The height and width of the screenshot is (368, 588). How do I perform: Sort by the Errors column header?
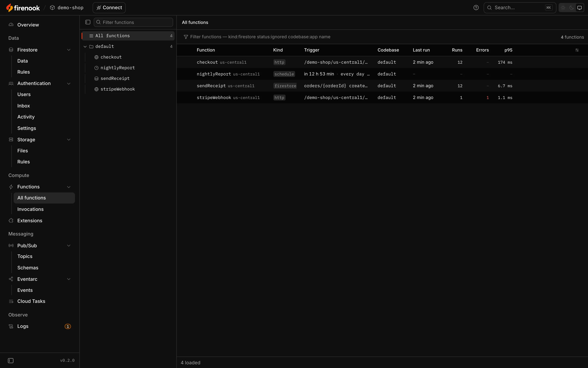(482, 50)
